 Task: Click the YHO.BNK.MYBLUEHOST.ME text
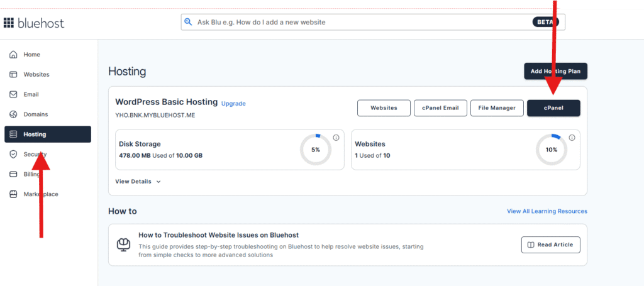pos(155,115)
